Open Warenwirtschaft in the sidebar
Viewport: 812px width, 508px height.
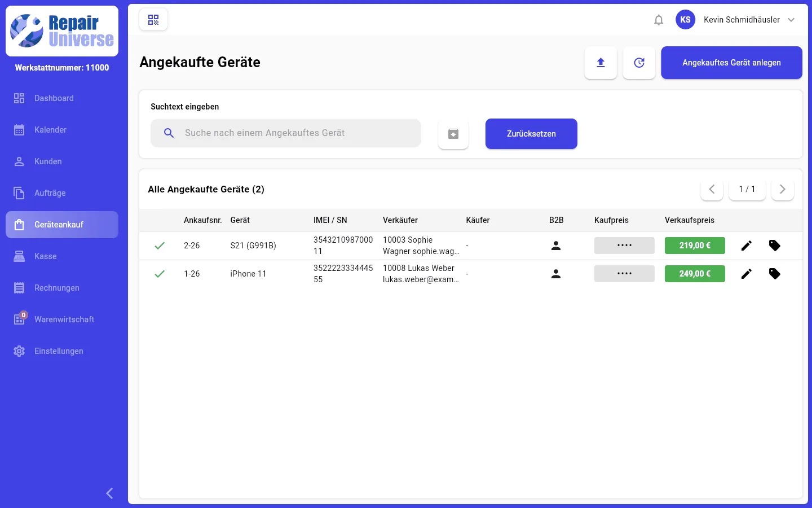[62, 319]
